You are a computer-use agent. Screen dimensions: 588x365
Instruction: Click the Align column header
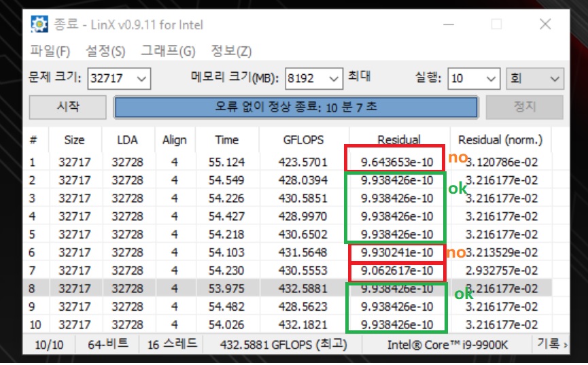(175, 140)
